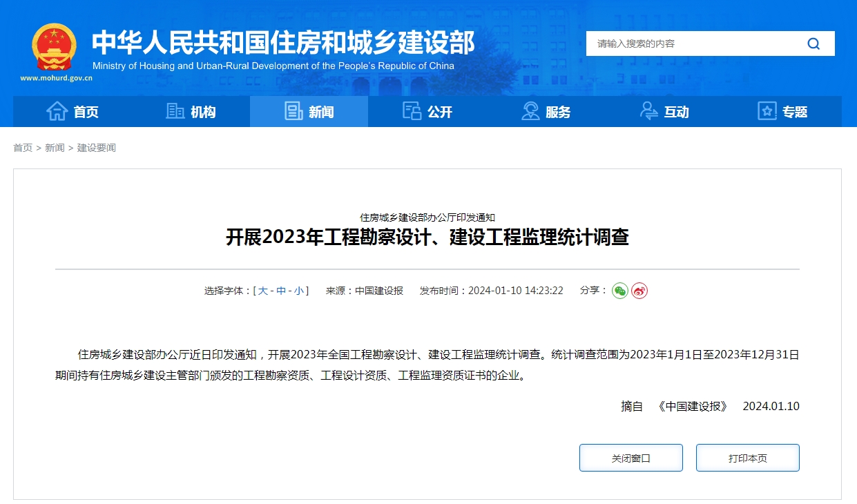Click inside the search input field
Screen dimensions: 857x504
point(691,43)
